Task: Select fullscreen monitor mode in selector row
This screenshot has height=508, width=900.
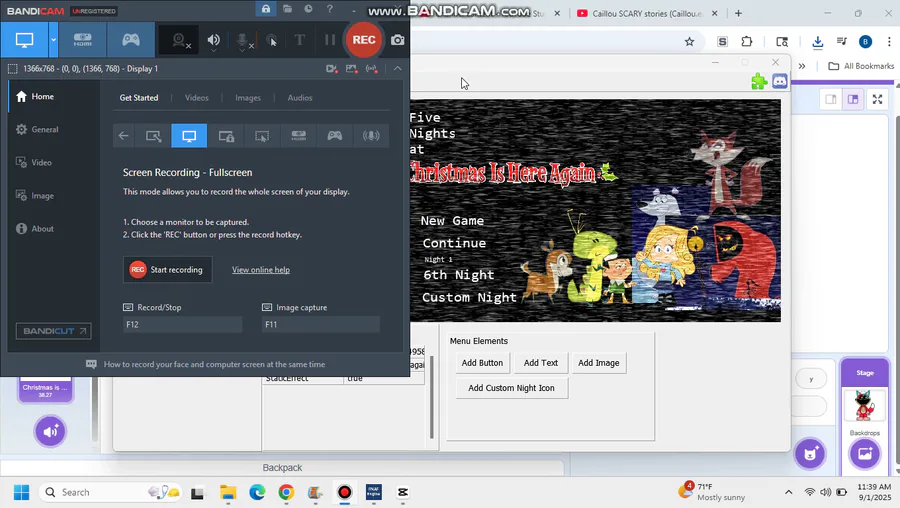Action: tap(189, 136)
